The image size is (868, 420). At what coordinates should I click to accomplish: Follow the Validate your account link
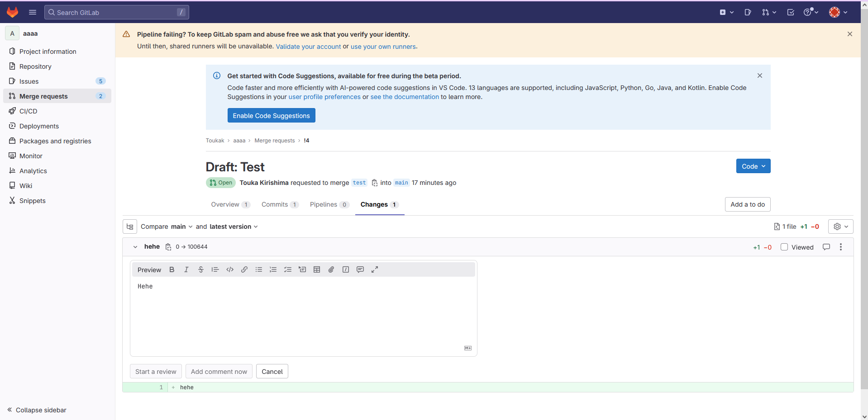pyautogui.click(x=308, y=47)
